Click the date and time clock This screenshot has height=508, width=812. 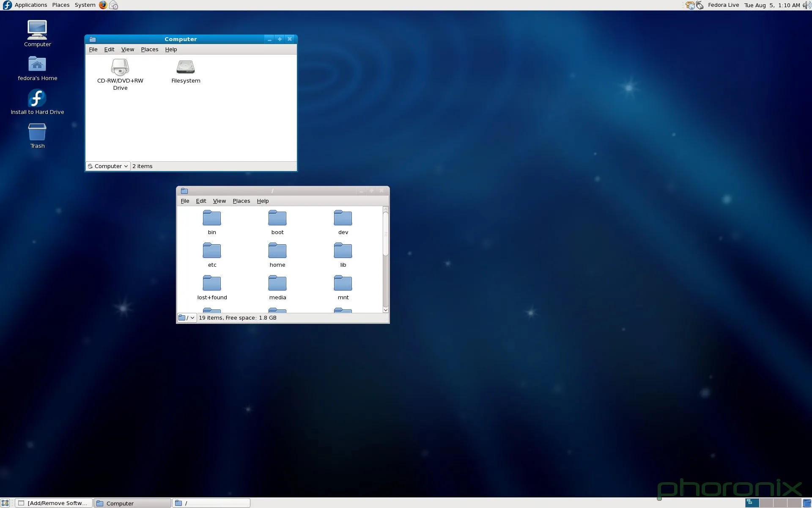(772, 5)
